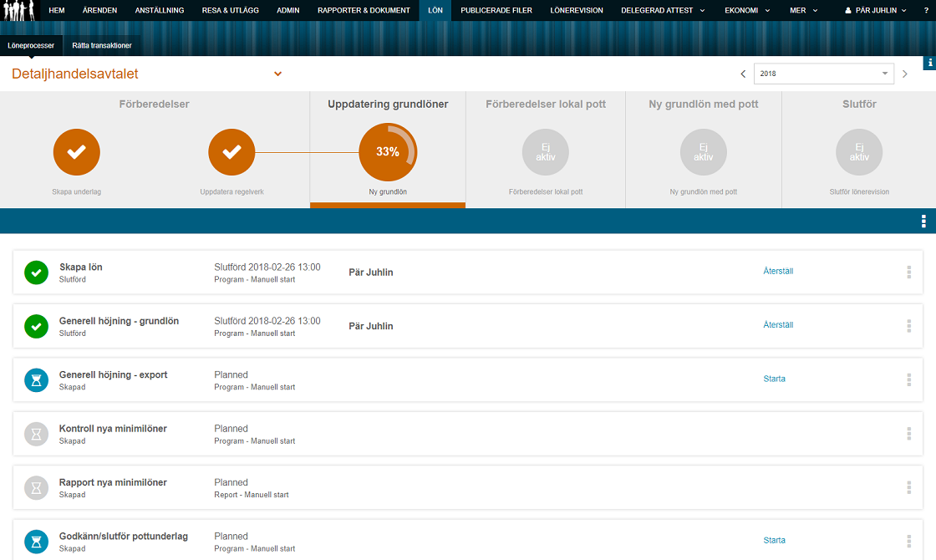Viewport: 936px width, 560px height.
Task: Open Rapporter & Dokument menu item
Action: (x=364, y=10)
